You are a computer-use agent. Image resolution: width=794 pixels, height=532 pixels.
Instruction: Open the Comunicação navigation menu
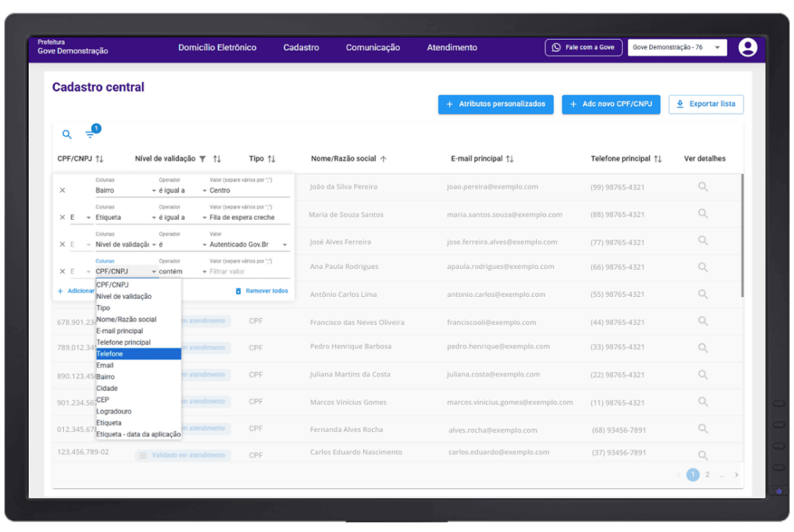373,48
